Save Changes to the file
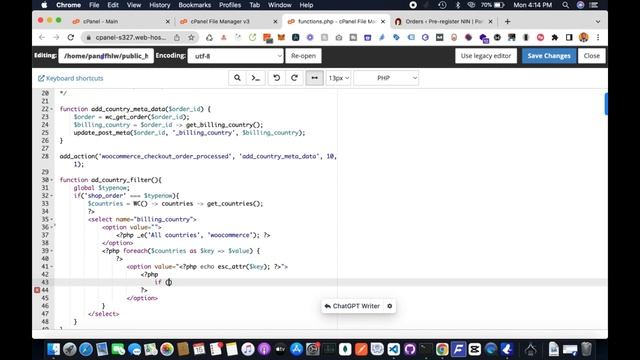This screenshot has width=640, height=360. 549,56
